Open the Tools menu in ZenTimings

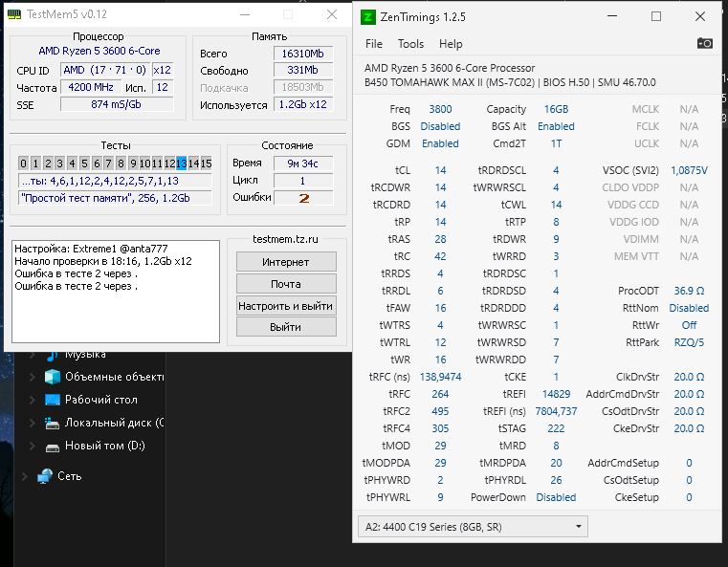pyautogui.click(x=410, y=44)
